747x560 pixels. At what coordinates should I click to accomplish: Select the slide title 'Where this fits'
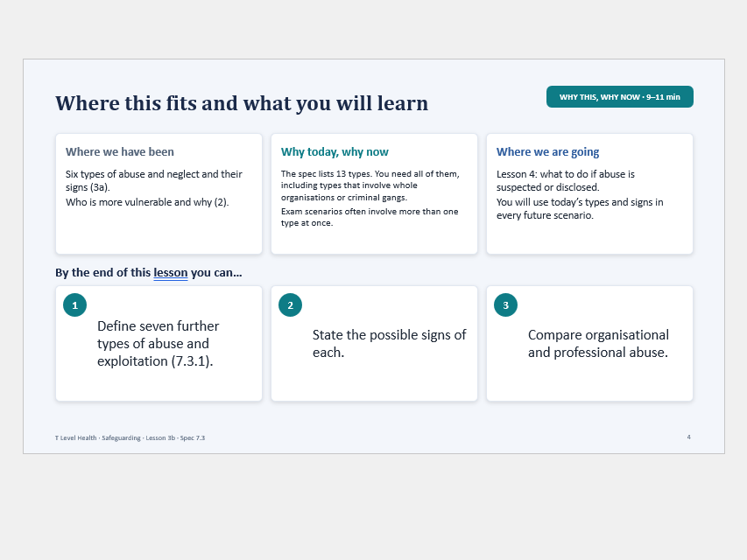(242, 103)
